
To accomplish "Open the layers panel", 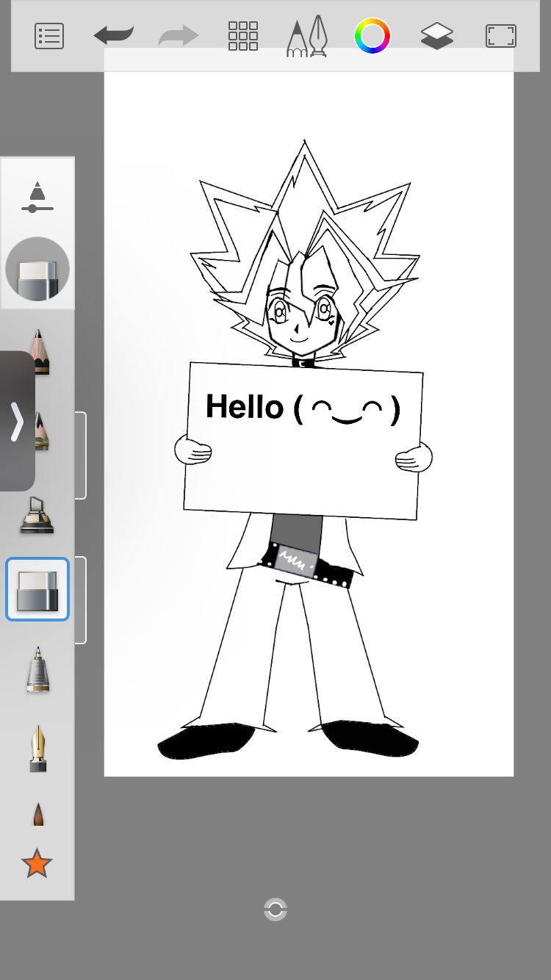I will coord(437,36).
